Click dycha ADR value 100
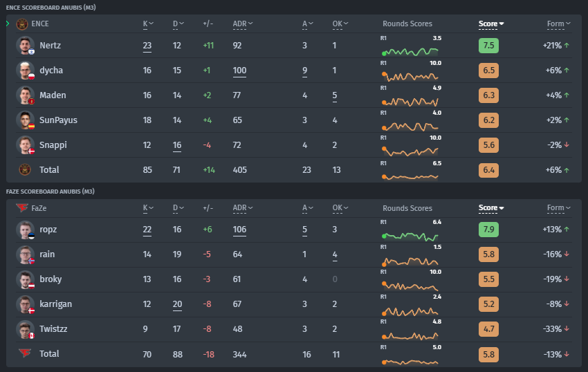Image resolution: width=588 pixels, height=372 pixels. pyautogui.click(x=239, y=71)
